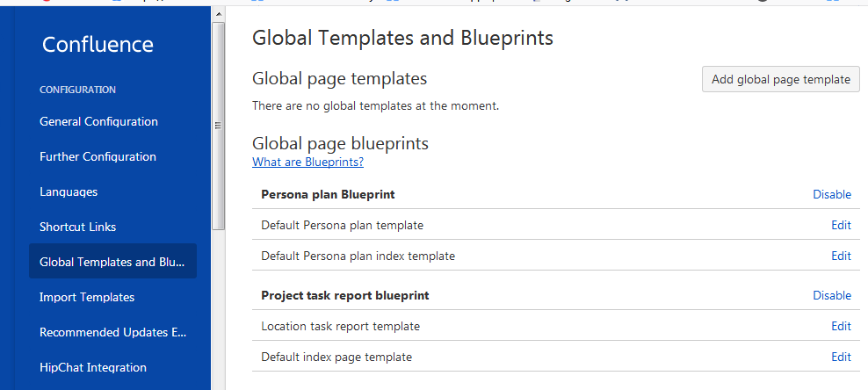Open Further Configuration settings
Image resolution: width=868 pixels, height=390 pixels.
pyautogui.click(x=98, y=156)
